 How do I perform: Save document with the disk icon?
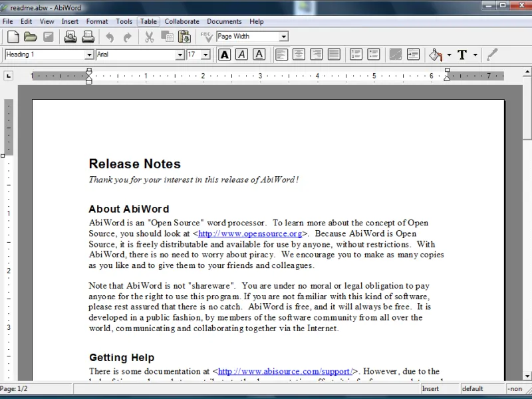48,37
